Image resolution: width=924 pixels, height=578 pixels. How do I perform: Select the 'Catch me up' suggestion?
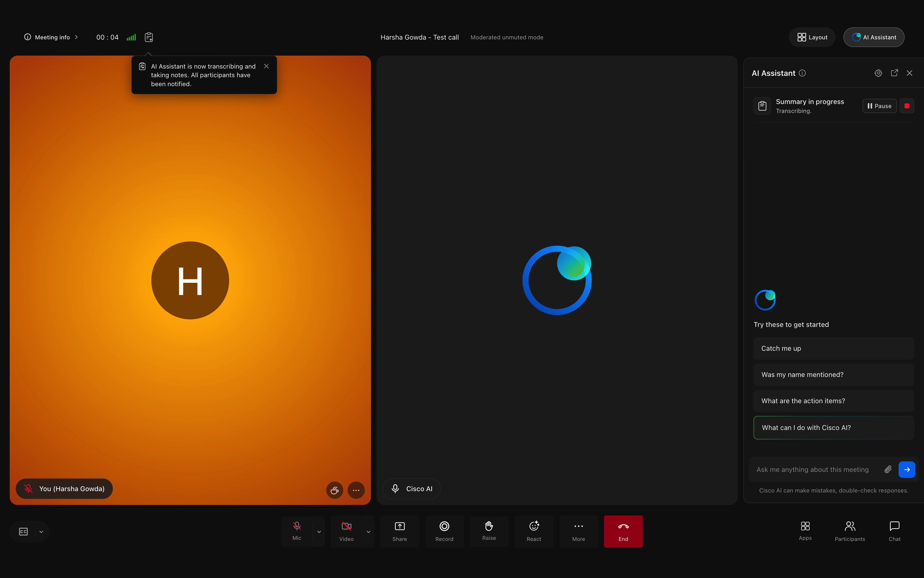tap(834, 348)
